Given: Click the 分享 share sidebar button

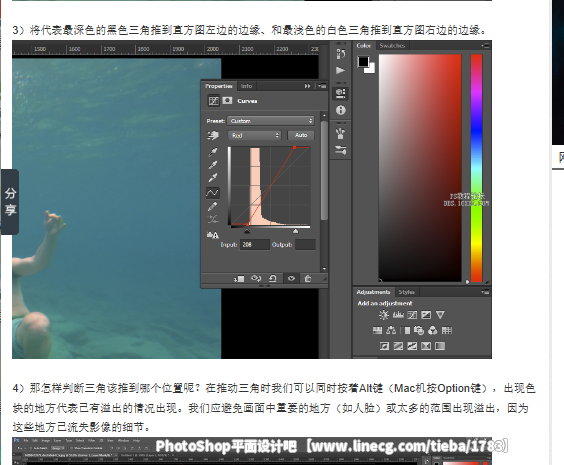Looking at the screenshot, I should [10, 202].
